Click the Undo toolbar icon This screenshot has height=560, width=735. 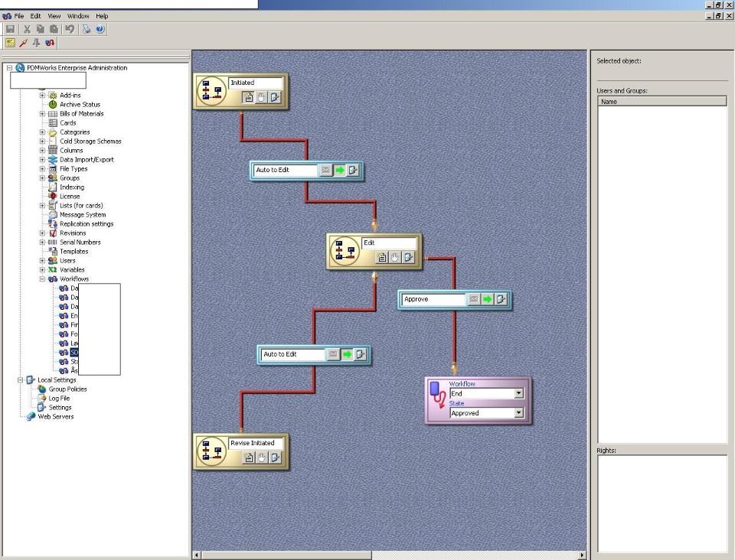coord(70,29)
